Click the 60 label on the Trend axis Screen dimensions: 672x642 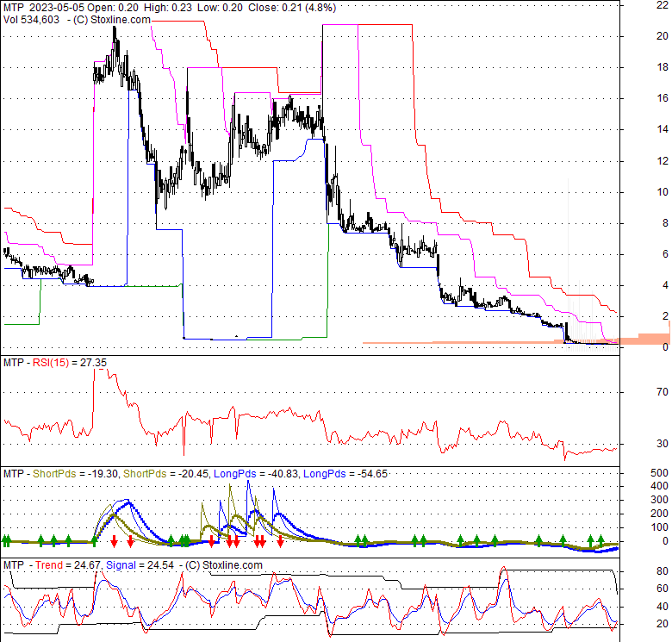coord(662,589)
